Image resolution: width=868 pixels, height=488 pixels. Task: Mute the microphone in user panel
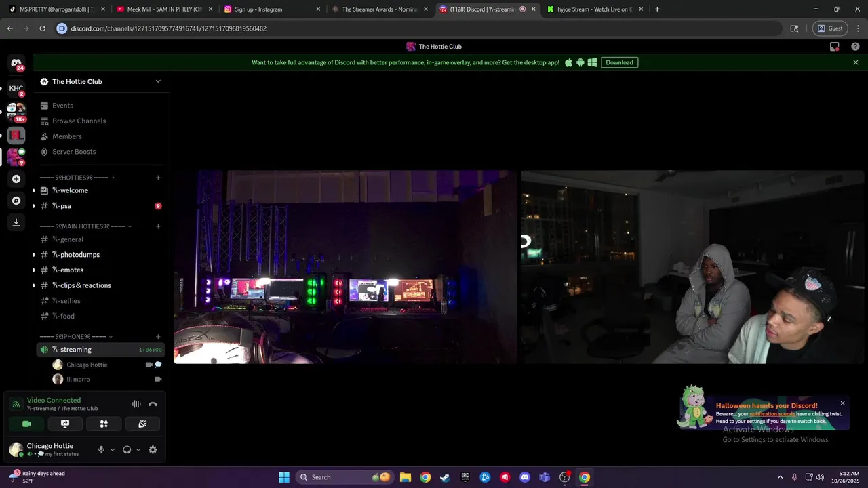[x=101, y=449]
